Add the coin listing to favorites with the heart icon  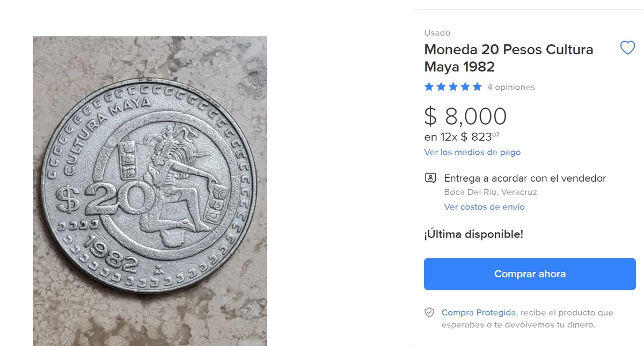[627, 48]
